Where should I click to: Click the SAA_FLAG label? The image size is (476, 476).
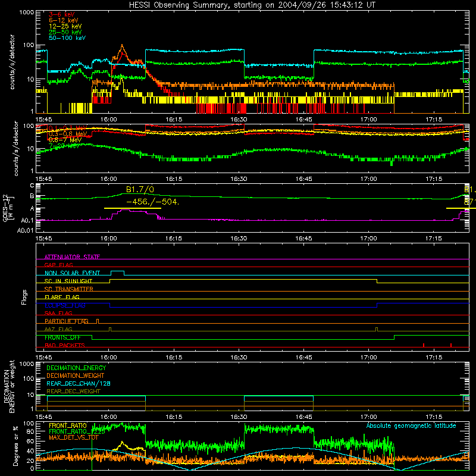[x=58, y=313]
